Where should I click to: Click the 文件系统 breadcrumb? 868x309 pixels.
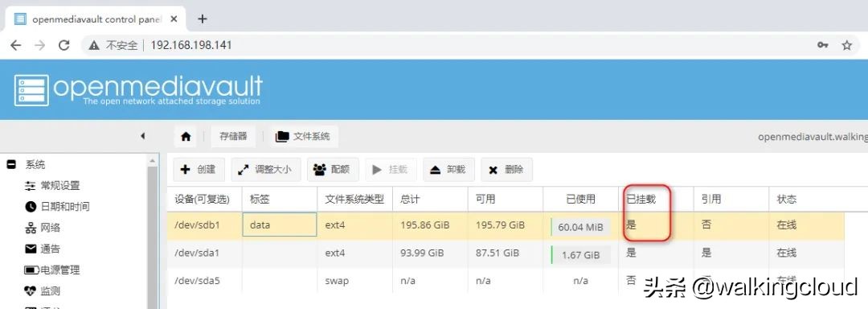(x=304, y=136)
